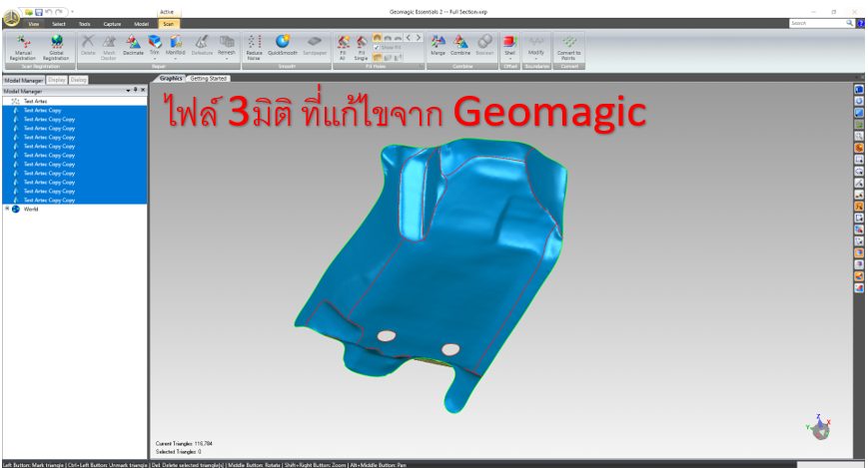Viewport: 868px width, 468px height.
Task: Click Fill All holes
Action: tap(343, 48)
